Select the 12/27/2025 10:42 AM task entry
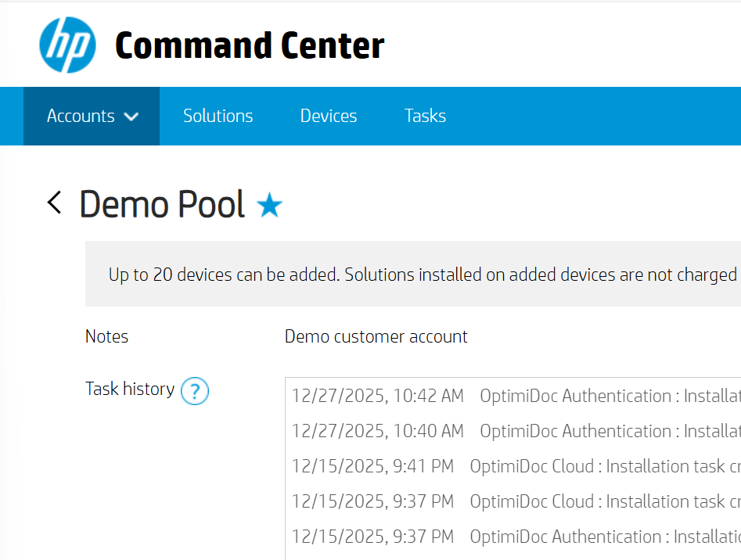 [513, 396]
